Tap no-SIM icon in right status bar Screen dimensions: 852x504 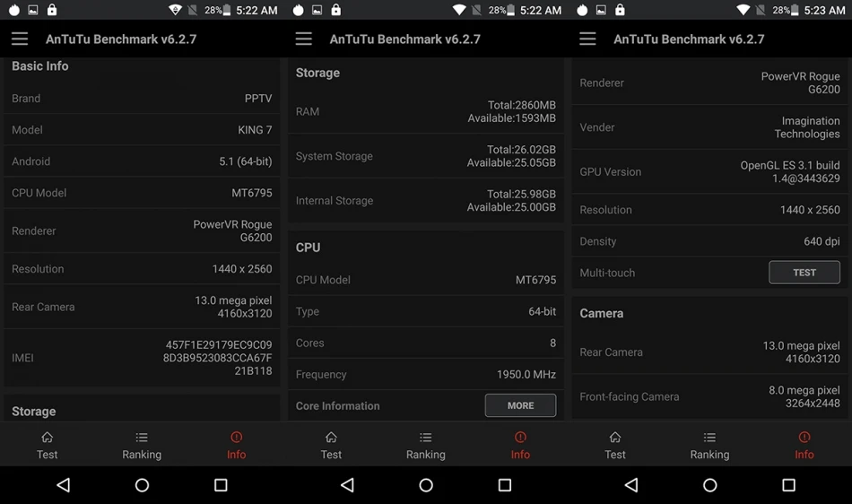click(x=761, y=10)
